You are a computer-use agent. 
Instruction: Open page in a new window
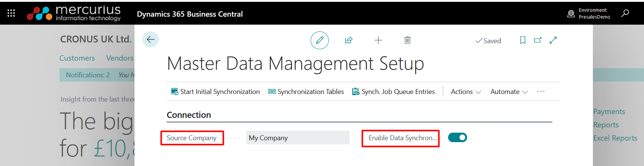(x=538, y=40)
